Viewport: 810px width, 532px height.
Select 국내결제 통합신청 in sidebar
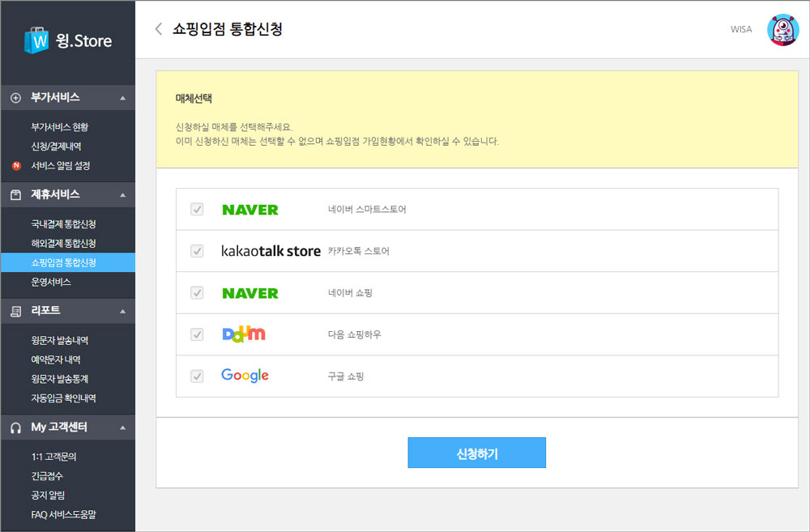coord(63,224)
